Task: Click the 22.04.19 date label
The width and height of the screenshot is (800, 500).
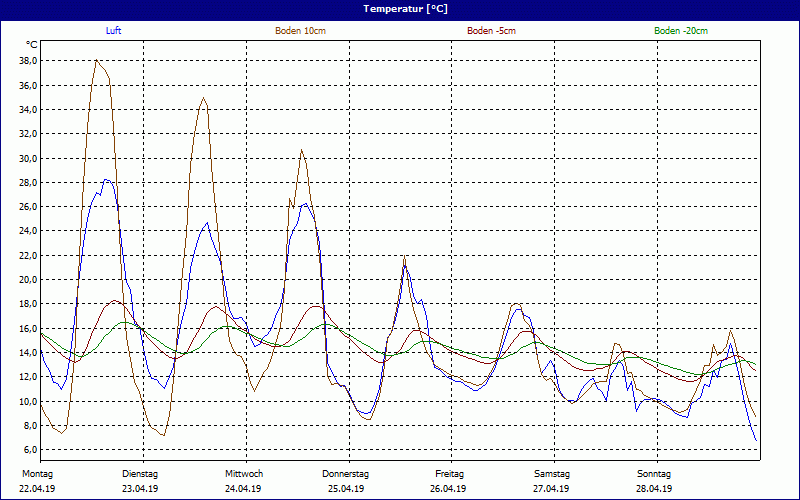Action: click(37, 489)
